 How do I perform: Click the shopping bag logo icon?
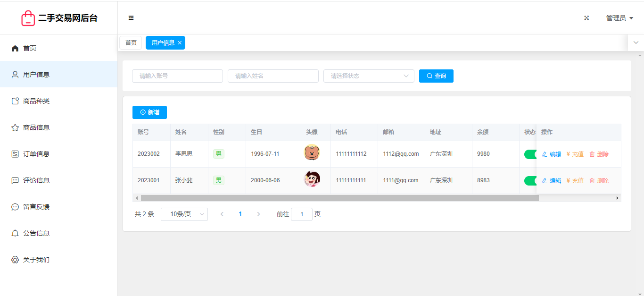click(x=28, y=18)
